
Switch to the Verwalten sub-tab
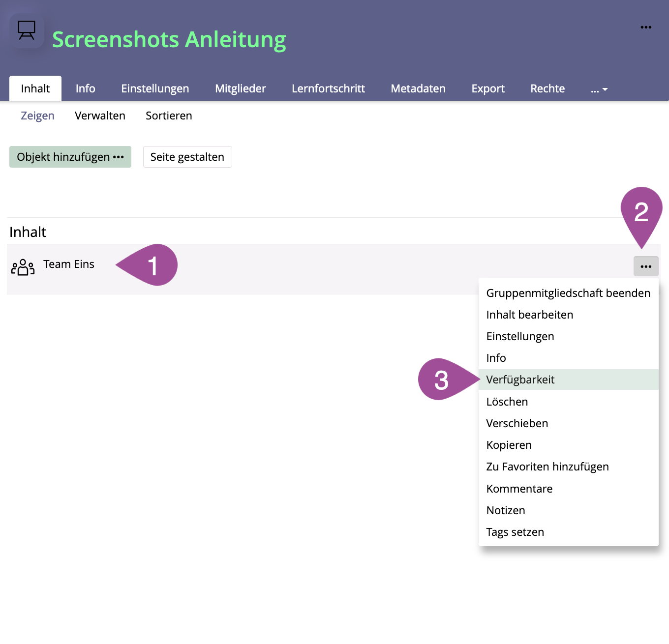click(x=100, y=116)
